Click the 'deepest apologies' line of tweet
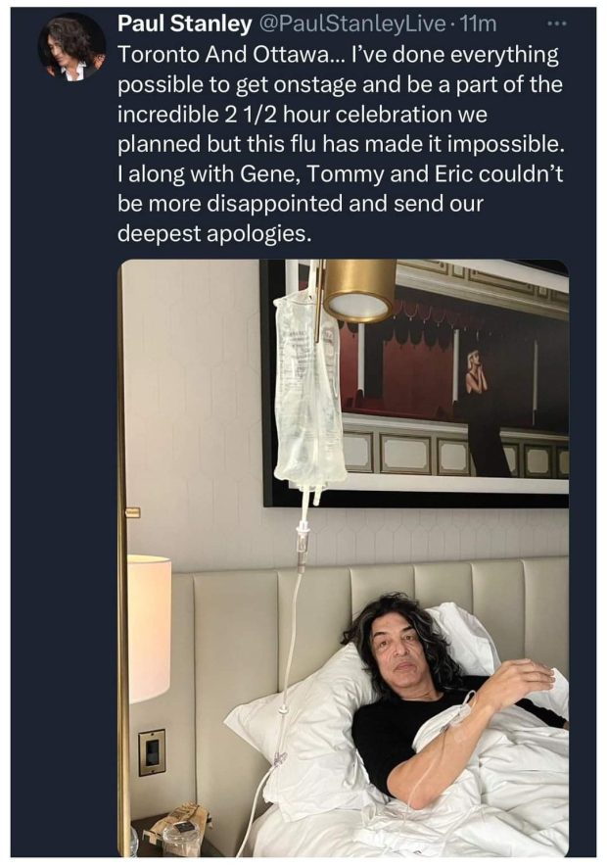The height and width of the screenshot is (868, 607). click(212, 233)
